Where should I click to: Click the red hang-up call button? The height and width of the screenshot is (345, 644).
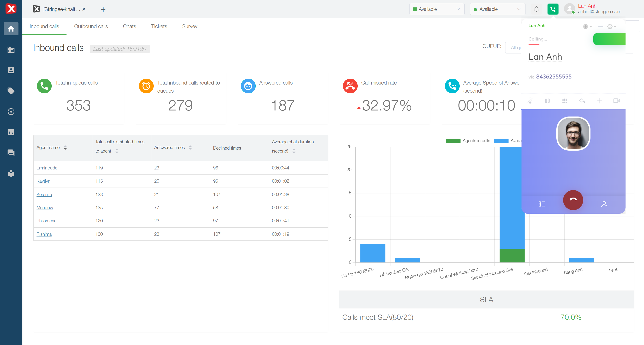(x=573, y=200)
